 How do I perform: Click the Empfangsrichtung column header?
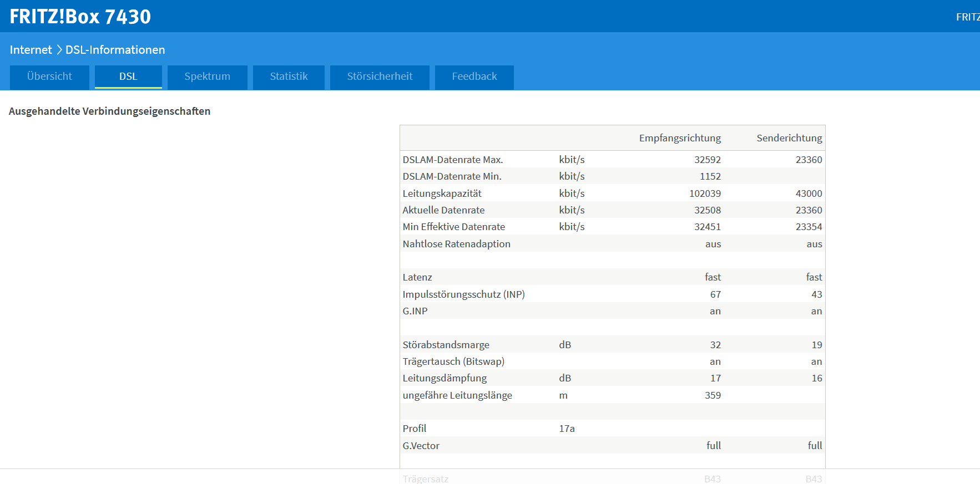[680, 138]
